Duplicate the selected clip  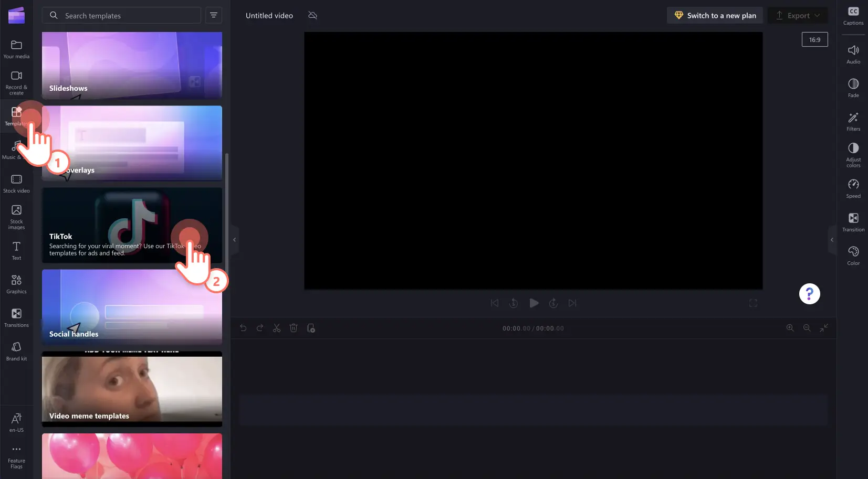click(x=311, y=328)
